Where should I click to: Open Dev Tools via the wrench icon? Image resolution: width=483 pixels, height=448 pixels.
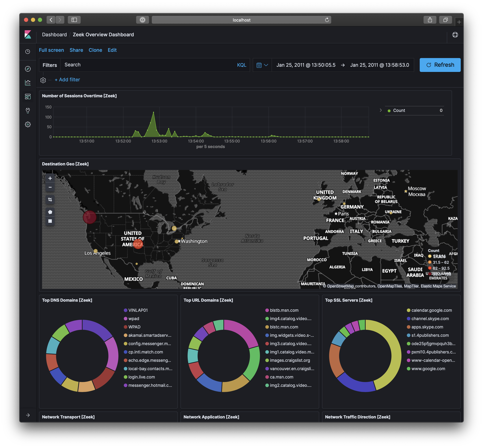click(28, 111)
